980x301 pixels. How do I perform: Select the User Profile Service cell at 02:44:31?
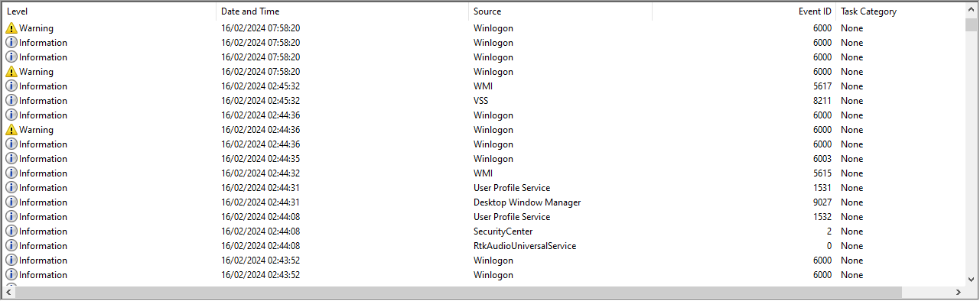[512, 188]
